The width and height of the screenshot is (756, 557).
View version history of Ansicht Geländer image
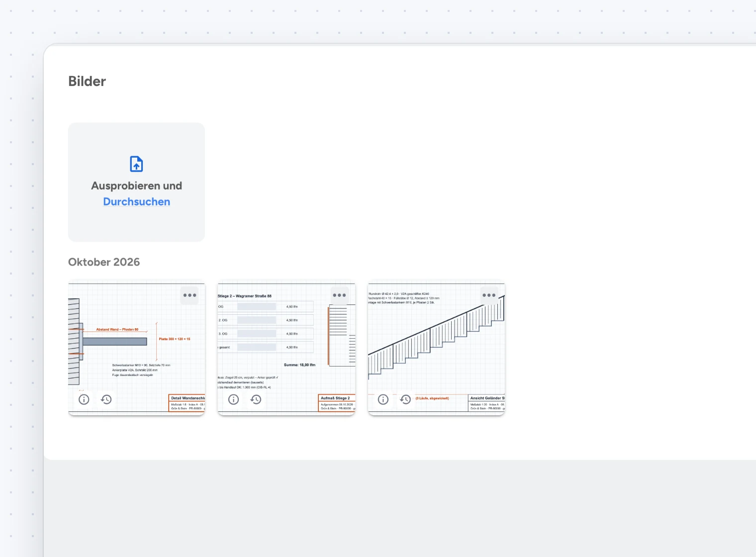tap(406, 399)
